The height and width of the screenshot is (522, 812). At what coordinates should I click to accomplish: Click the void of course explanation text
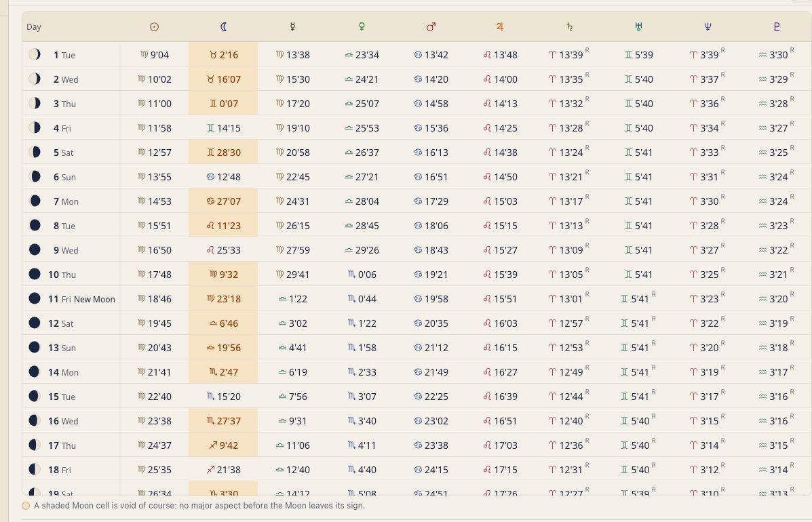pyautogui.click(x=199, y=506)
